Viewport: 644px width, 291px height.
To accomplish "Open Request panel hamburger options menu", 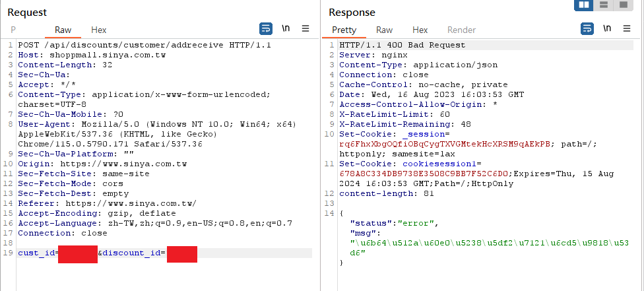I will tap(305, 28).
